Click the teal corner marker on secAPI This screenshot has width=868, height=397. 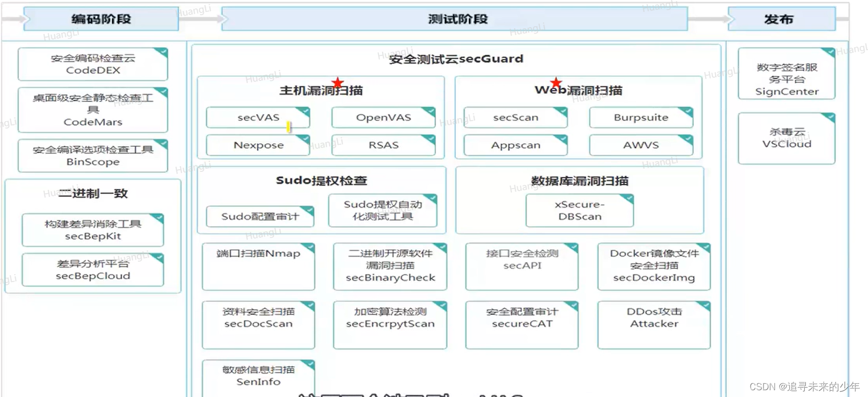[573, 247]
